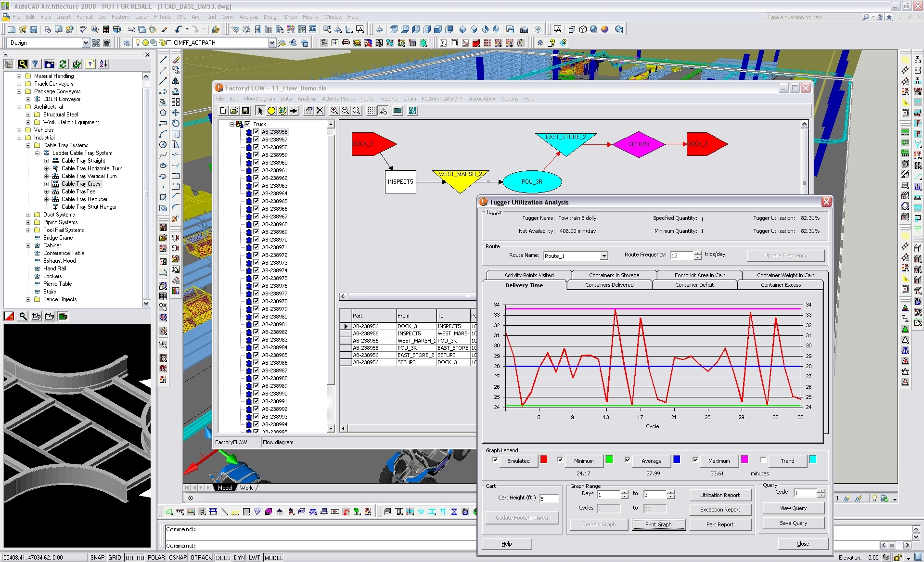Click the draw line tool icon

(x=163, y=60)
